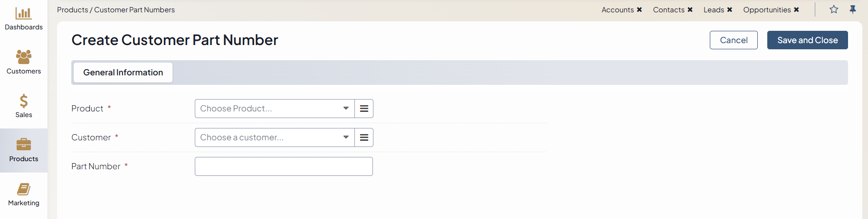Open the Dashboards sidebar icon
Image resolution: width=868 pixels, height=219 pixels.
pos(24,13)
